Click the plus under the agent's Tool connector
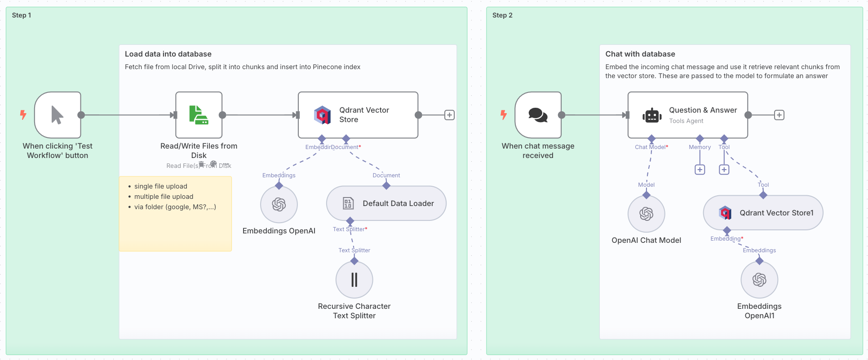This screenshot has width=868, height=360. pyautogui.click(x=724, y=170)
